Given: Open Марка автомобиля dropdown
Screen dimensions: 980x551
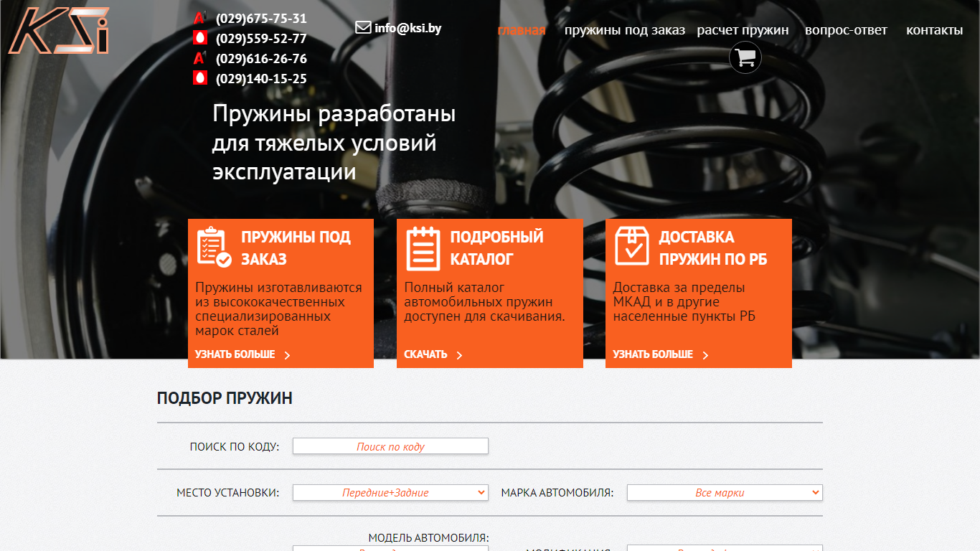Looking at the screenshot, I should 725,493.
